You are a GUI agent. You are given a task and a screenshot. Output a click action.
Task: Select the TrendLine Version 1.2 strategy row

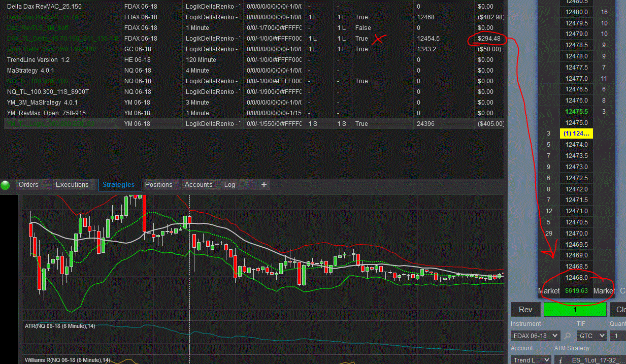[254, 60]
